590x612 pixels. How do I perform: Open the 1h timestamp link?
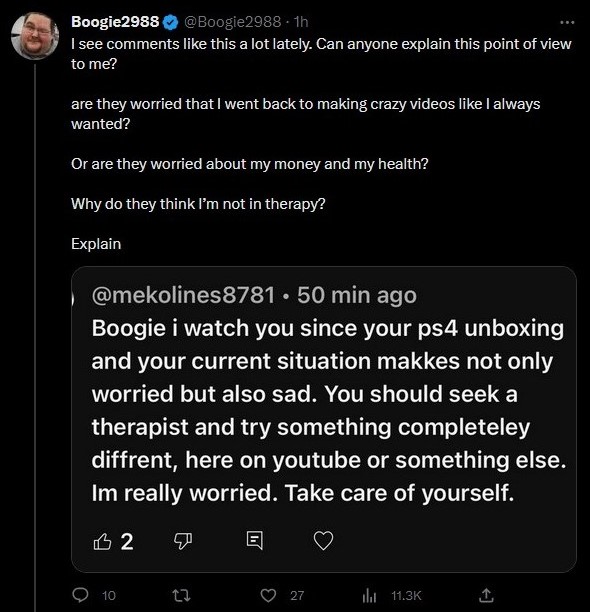pos(301,22)
